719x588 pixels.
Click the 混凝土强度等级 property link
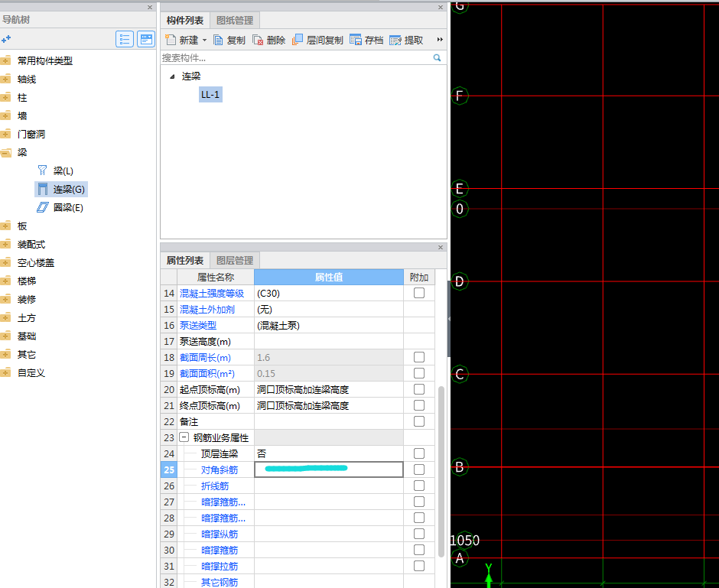tap(212, 294)
